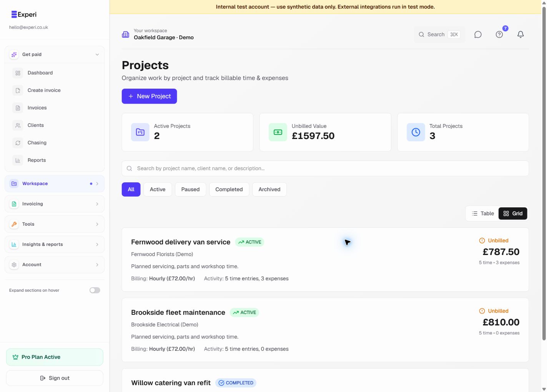The width and height of the screenshot is (547, 392).
Task: Filter projects by Paused tab
Action: tap(191, 189)
